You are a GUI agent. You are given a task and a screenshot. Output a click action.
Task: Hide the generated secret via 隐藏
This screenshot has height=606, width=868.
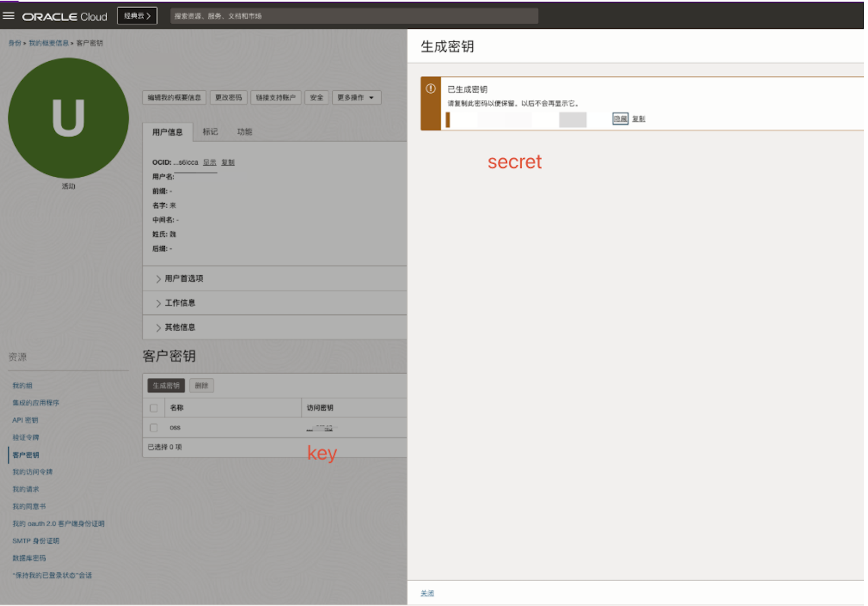[620, 119]
